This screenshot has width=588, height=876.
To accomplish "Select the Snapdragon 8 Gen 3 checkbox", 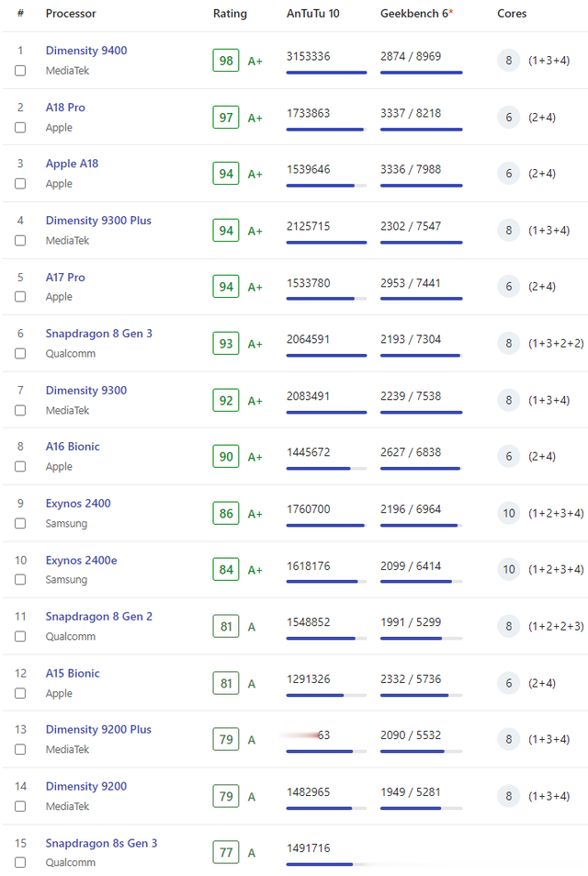I will (20, 354).
